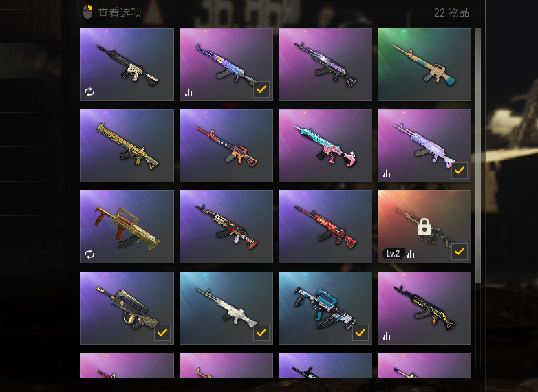Select the tan and teal M16 skin

click(x=424, y=65)
